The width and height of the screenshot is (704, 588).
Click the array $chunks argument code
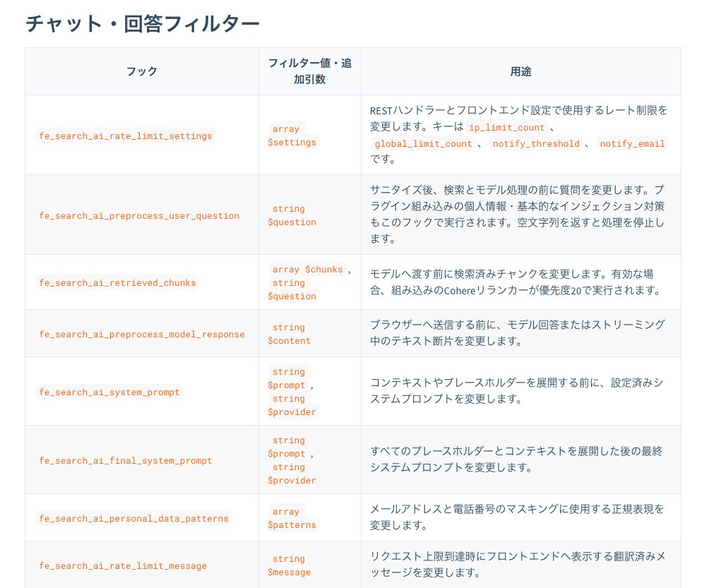click(308, 270)
